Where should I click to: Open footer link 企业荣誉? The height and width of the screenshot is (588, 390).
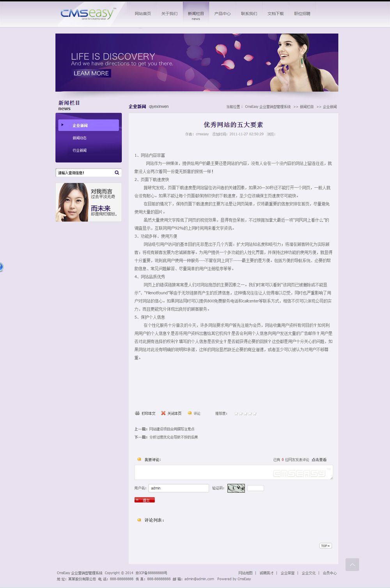coord(287,573)
